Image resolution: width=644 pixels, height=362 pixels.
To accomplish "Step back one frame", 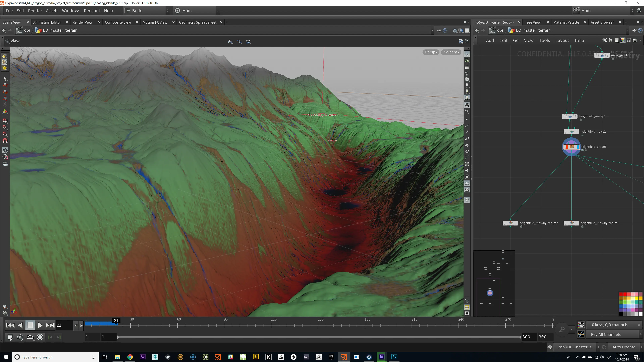I will 76,325.
